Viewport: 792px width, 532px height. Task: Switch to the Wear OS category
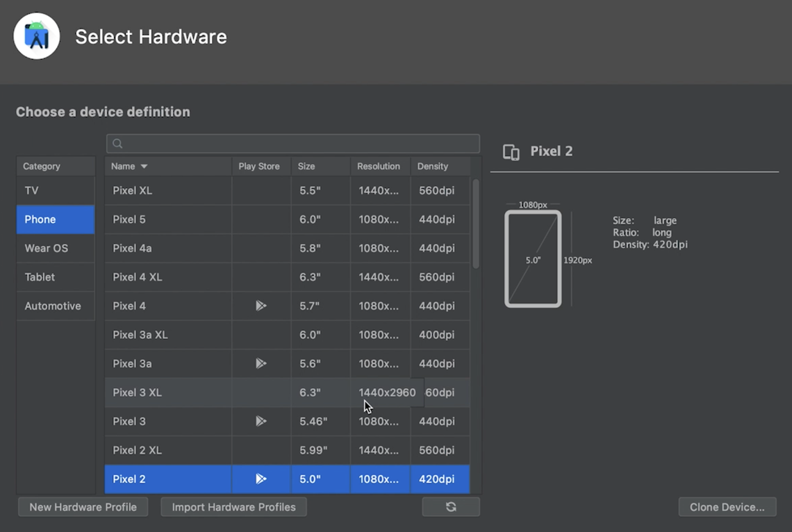56,248
